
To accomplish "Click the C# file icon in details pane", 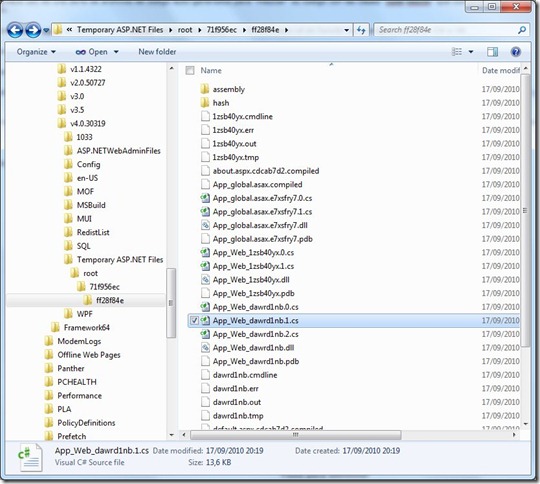I will [x=30, y=457].
